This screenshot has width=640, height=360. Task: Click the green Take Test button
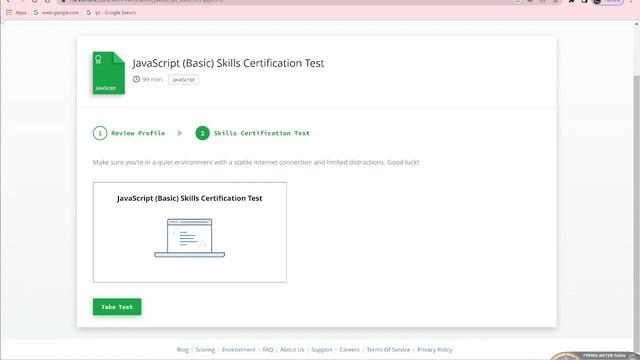point(117,307)
